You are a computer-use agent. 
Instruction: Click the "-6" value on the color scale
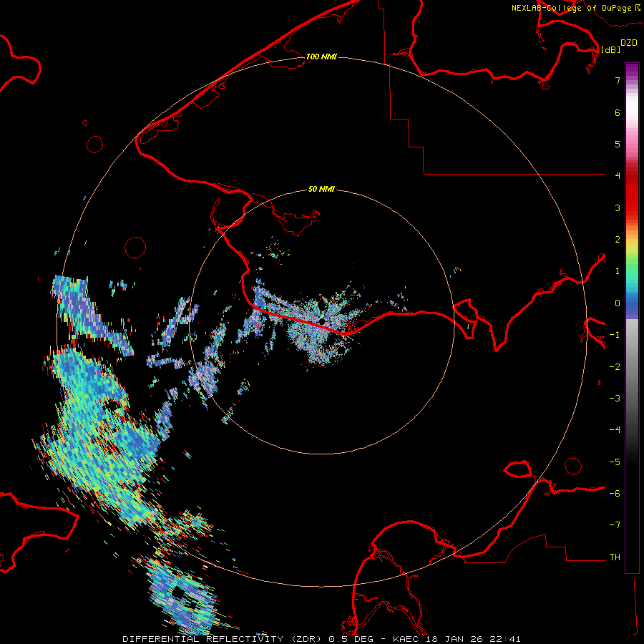(x=615, y=494)
